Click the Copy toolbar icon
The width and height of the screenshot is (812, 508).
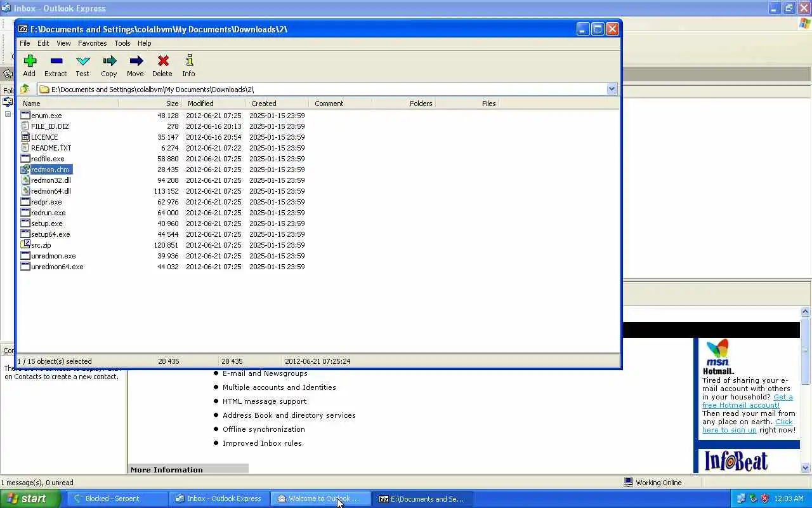click(109, 61)
